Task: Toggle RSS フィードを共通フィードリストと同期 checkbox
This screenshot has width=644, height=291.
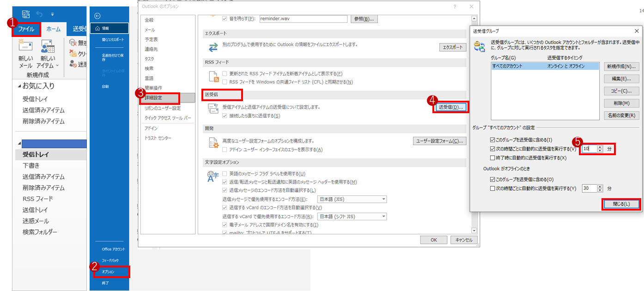Action: point(225,82)
